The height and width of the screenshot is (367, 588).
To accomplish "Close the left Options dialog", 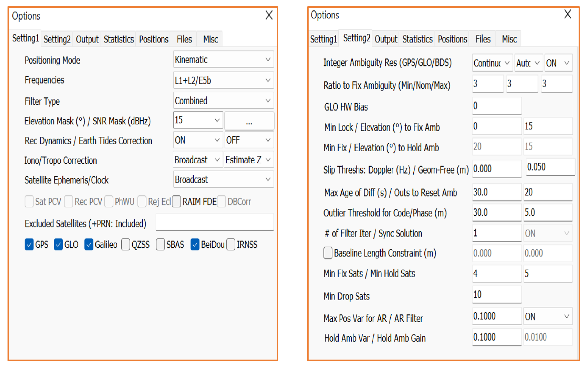I will [269, 15].
